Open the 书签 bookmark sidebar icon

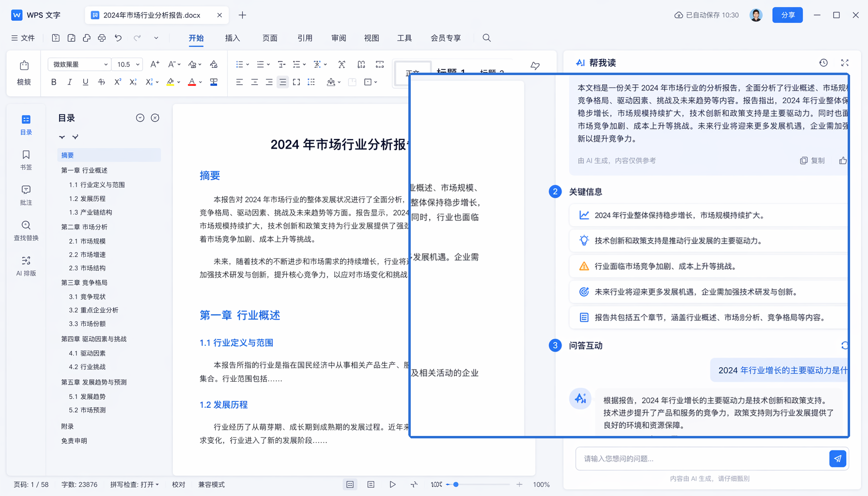pos(26,160)
